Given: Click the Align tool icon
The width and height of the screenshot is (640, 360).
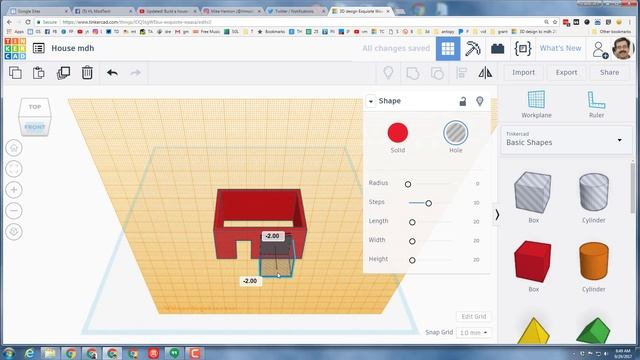Looking at the screenshot, I should (x=462, y=73).
